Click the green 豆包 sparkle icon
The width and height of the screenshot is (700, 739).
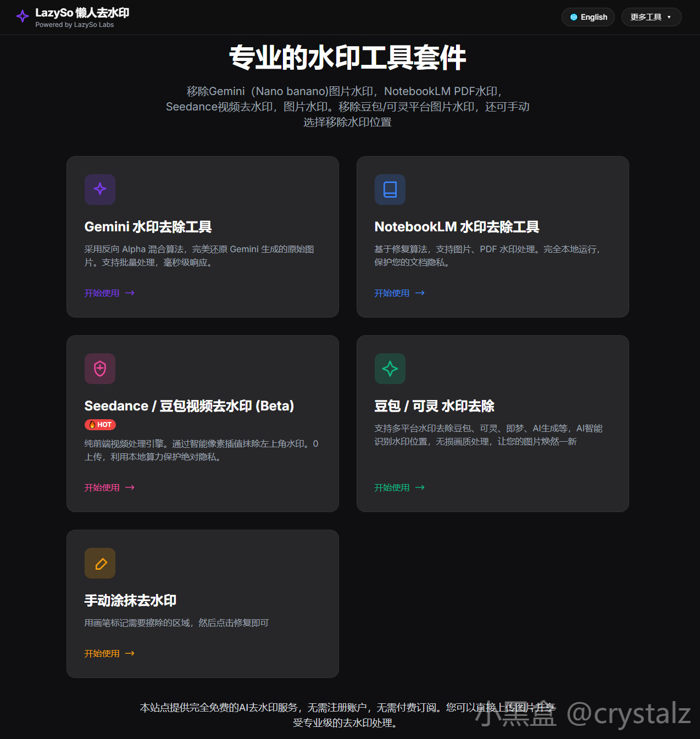point(390,369)
